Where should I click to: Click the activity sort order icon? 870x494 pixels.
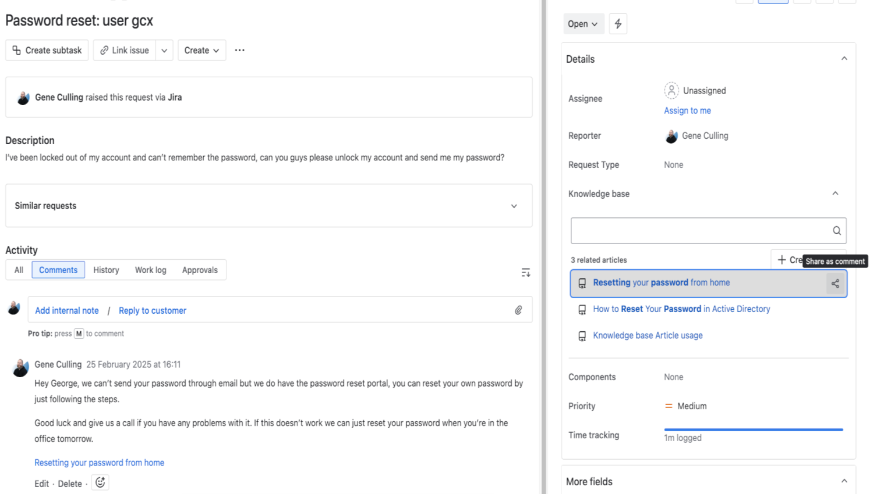(526, 271)
